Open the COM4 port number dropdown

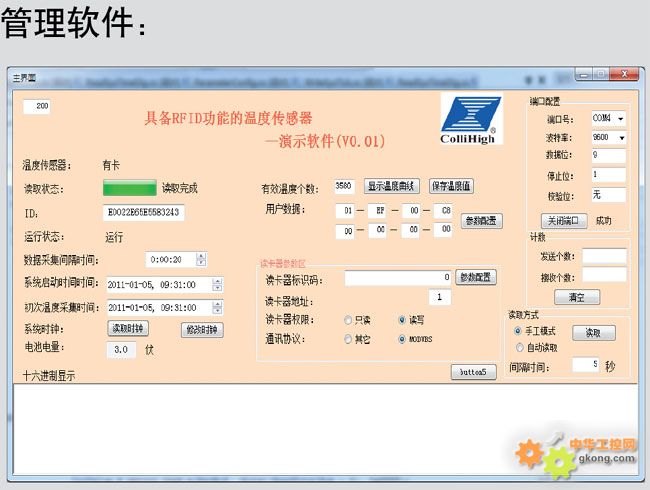(621, 118)
